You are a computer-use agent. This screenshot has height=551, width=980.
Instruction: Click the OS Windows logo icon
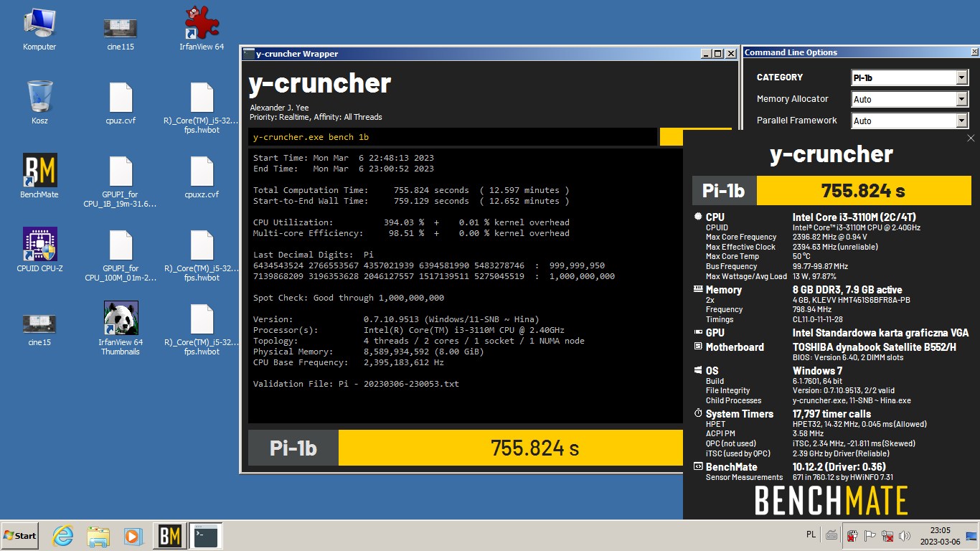[x=698, y=370]
